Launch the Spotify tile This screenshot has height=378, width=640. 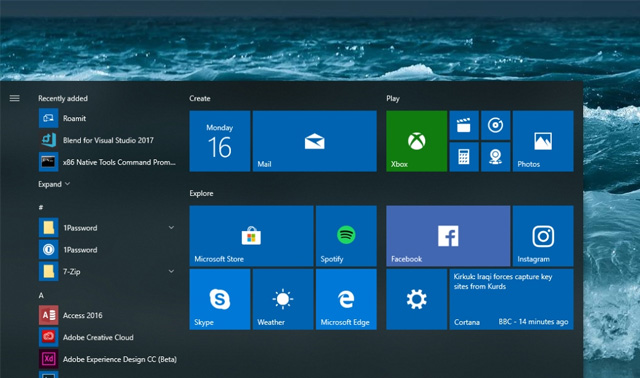pos(346,236)
